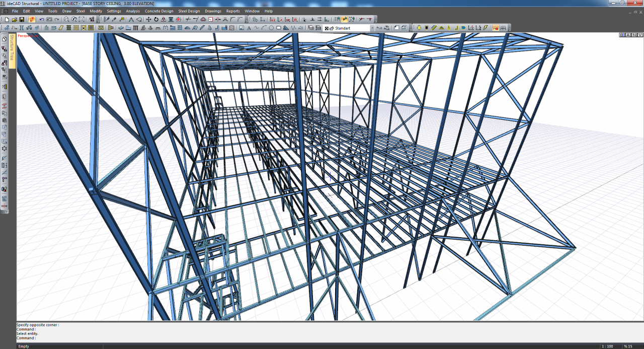Insert a picture with the image icon
644x349 pixels.
pyautogui.click(x=242, y=28)
